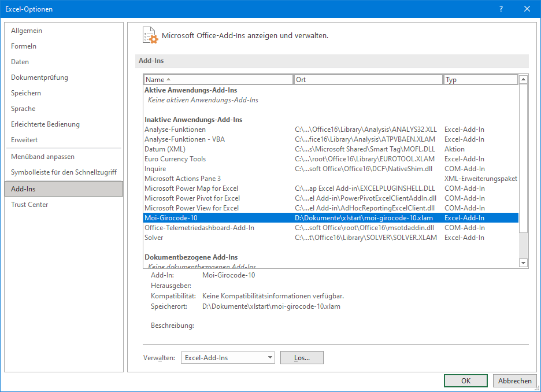Select Analyse-Funktionen - VBA row
Viewport: 541px width, 392px height.
[331, 139]
